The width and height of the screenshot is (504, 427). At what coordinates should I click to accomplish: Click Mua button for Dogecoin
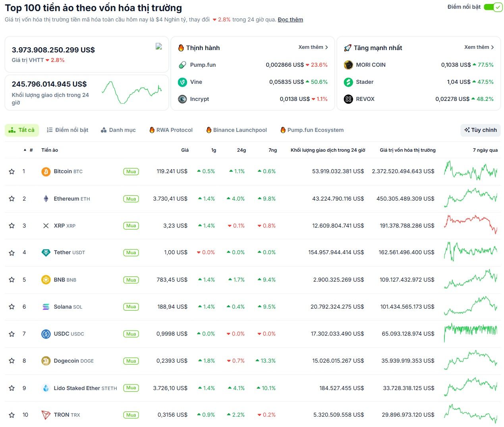(131, 361)
